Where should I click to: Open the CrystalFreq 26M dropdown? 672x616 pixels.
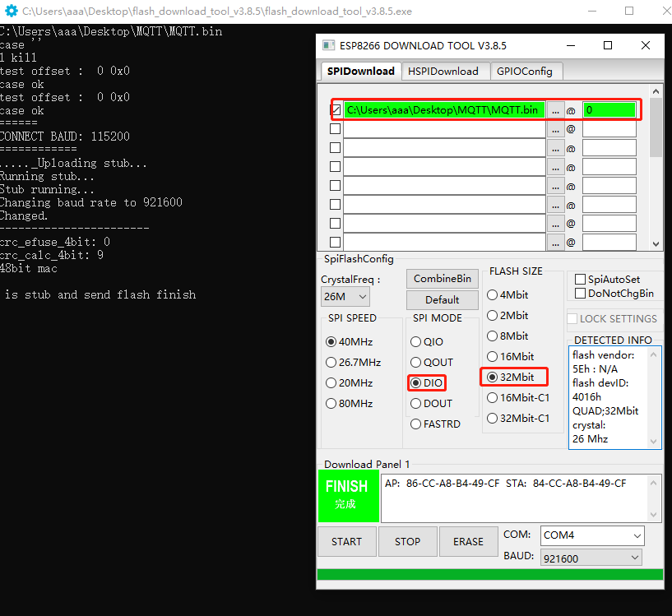click(345, 297)
